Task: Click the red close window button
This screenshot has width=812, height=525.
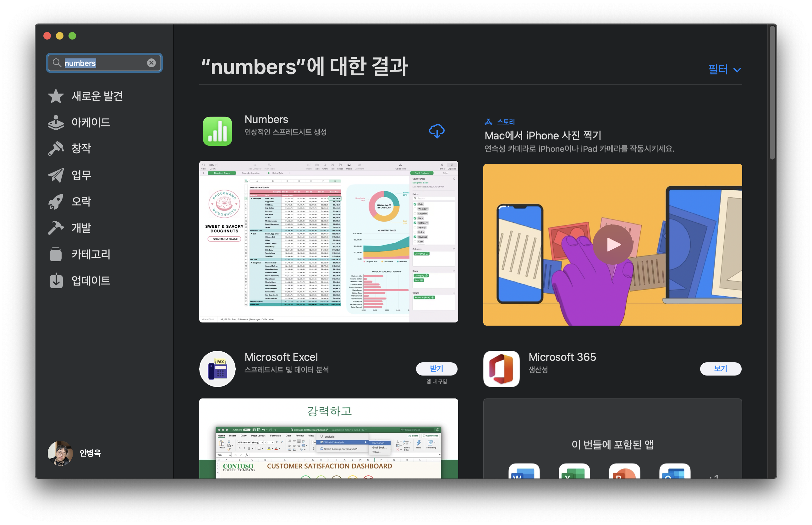Action: [x=47, y=36]
